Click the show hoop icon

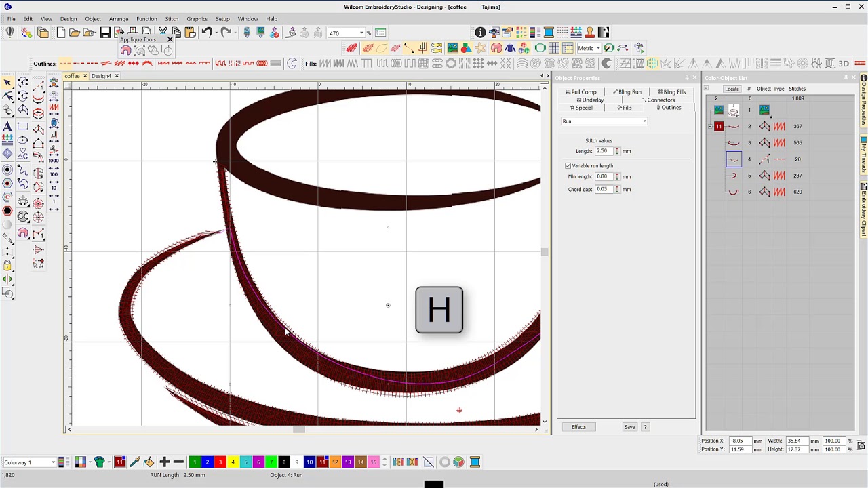click(x=540, y=48)
